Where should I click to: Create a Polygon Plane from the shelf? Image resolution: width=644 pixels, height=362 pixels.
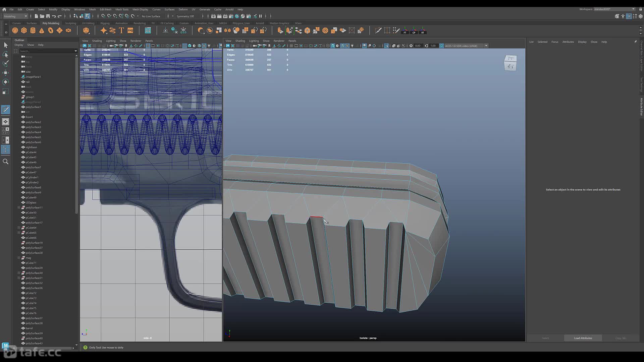pyautogui.click(x=59, y=31)
